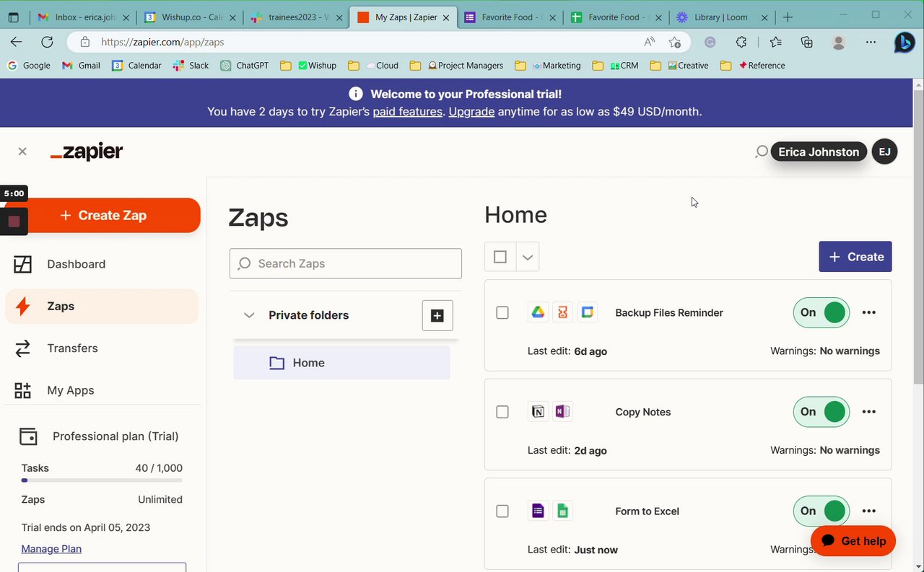Click the Zapier logo
The image size is (924, 572).
pyautogui.click(x=87, y=151)
